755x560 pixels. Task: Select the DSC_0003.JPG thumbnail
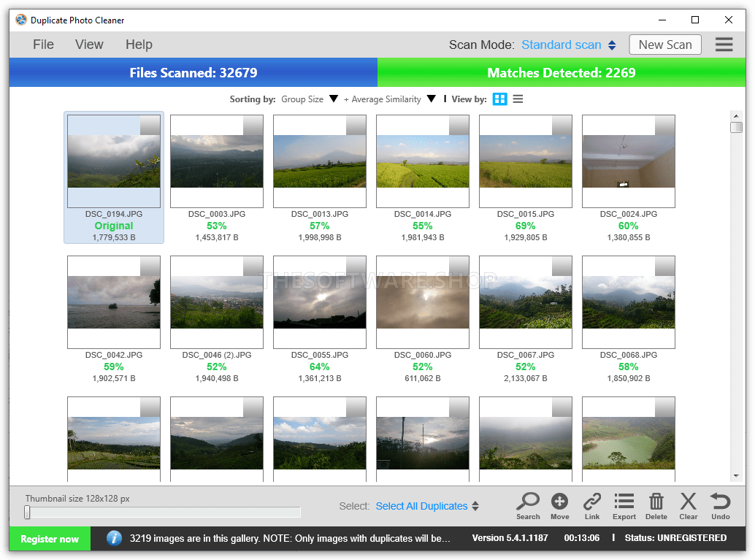tap(217, 161)
